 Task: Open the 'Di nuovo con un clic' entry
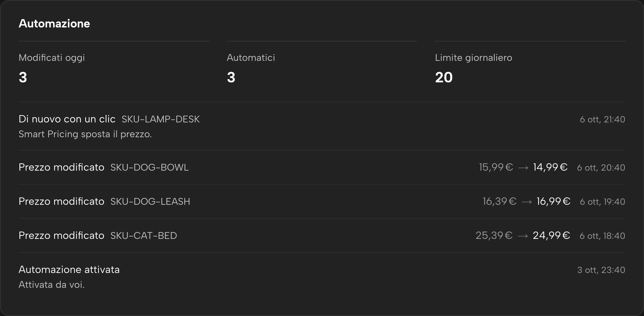(322, 126)
